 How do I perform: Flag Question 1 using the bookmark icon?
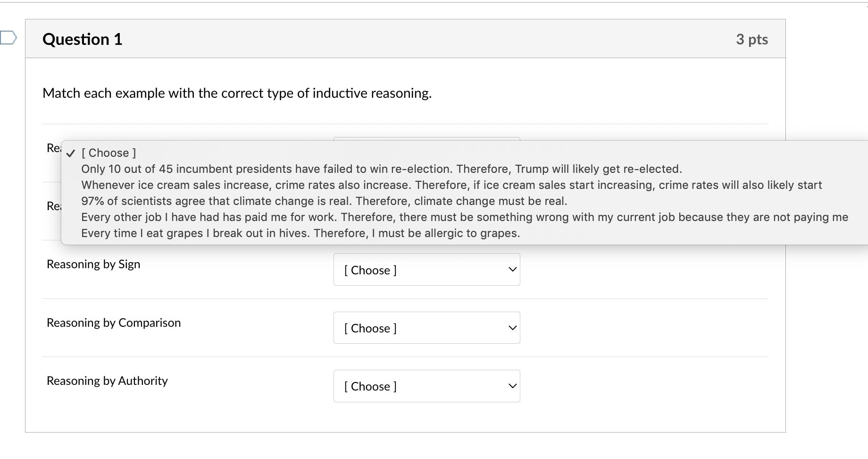pyautogui.click(x=8, y=39)
